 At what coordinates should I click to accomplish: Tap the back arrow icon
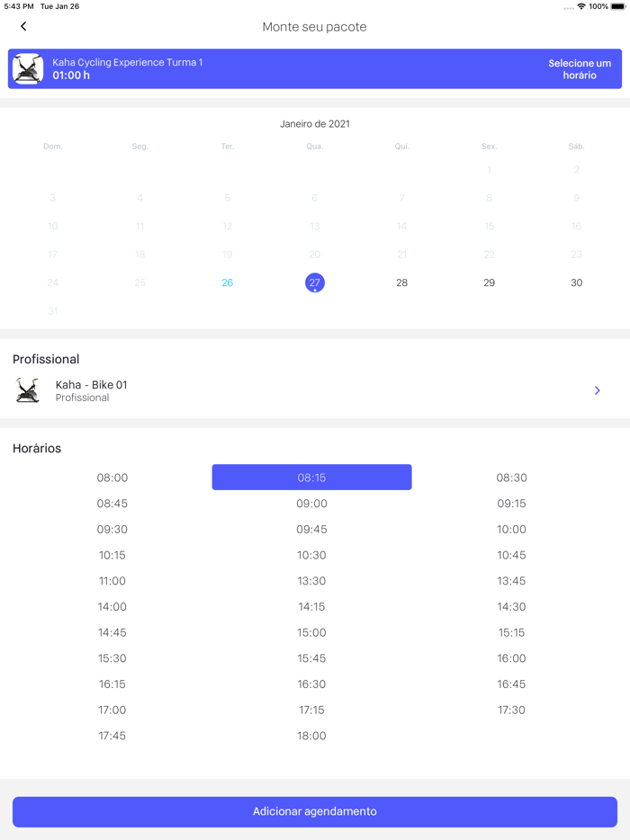pyautogui.click(x=23, y=27)
